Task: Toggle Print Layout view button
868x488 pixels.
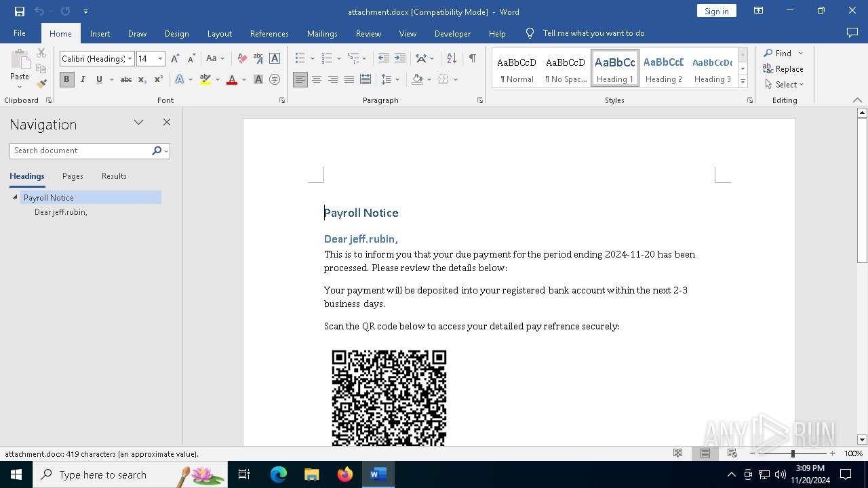Action: click(705, 453)
